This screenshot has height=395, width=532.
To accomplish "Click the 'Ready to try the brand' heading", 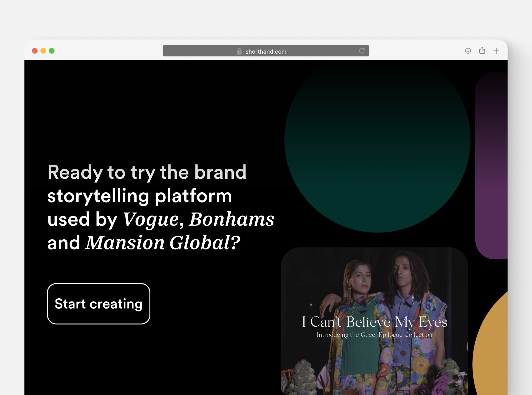I will tap(147, 172).
